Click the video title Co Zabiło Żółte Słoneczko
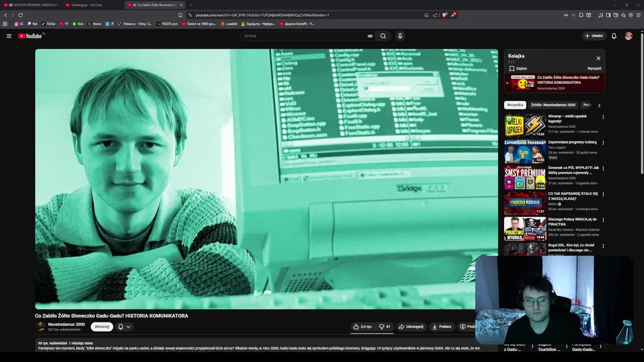Image resolution: width=644 pixels, height=362 pixels. [112, 316]
